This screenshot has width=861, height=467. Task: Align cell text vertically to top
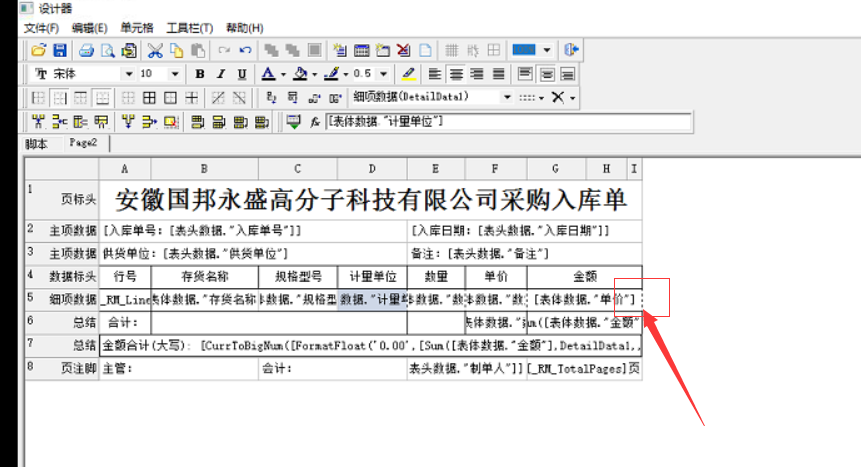[x=525, y=74]
